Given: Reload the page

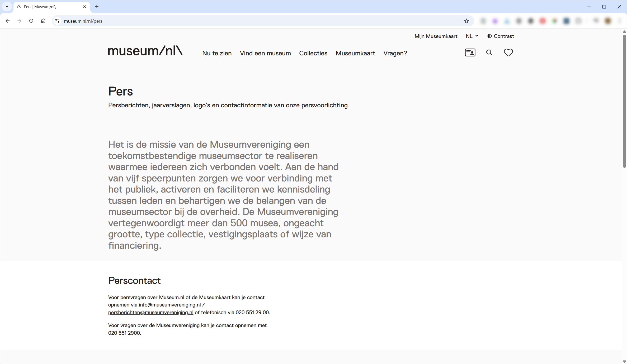Looking at the screenshot, I should click(31, 21).
